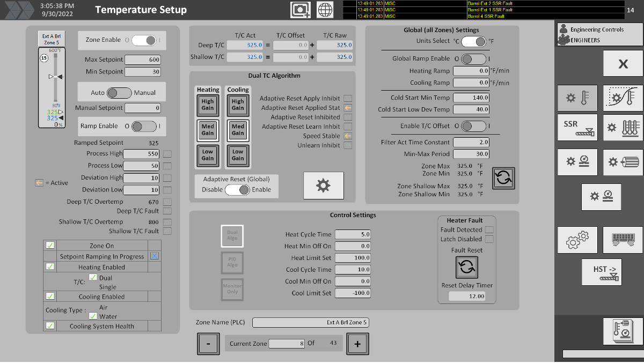The image size is (644, 363).
Task: Open the heat ramp profile settings icon
Action: coord(623,98)
